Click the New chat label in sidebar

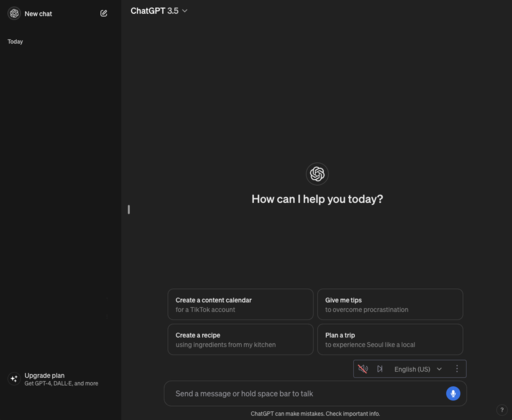point(38,14)
